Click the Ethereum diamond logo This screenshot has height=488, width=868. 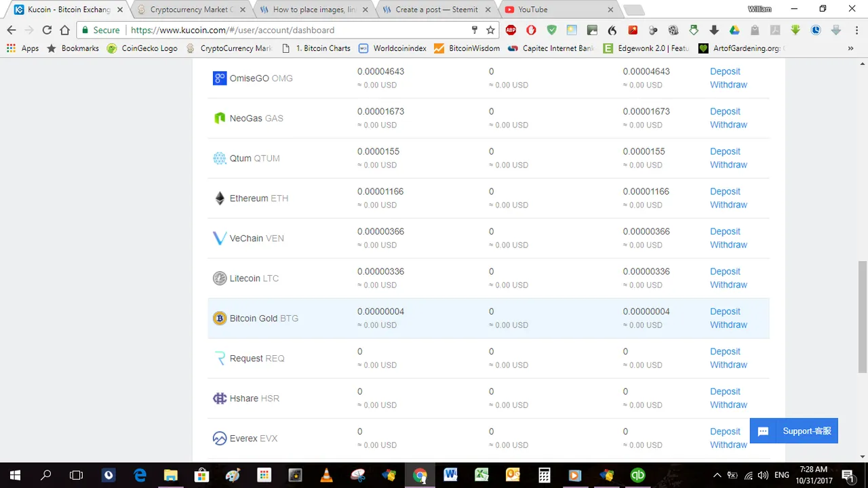[x=220, y=198]
